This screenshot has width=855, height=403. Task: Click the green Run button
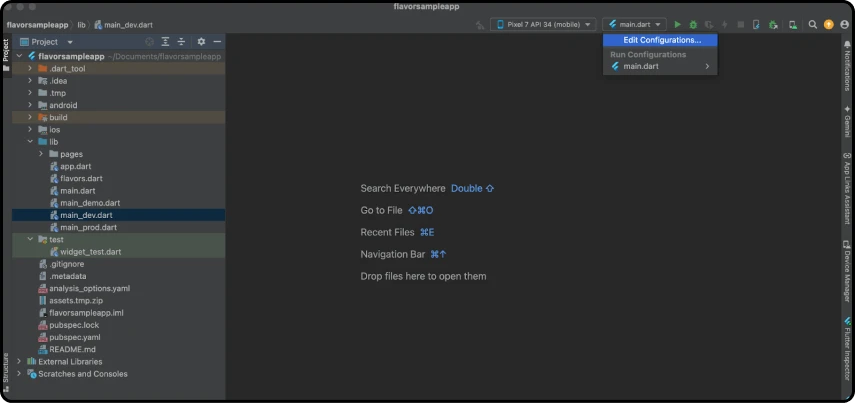677,24
